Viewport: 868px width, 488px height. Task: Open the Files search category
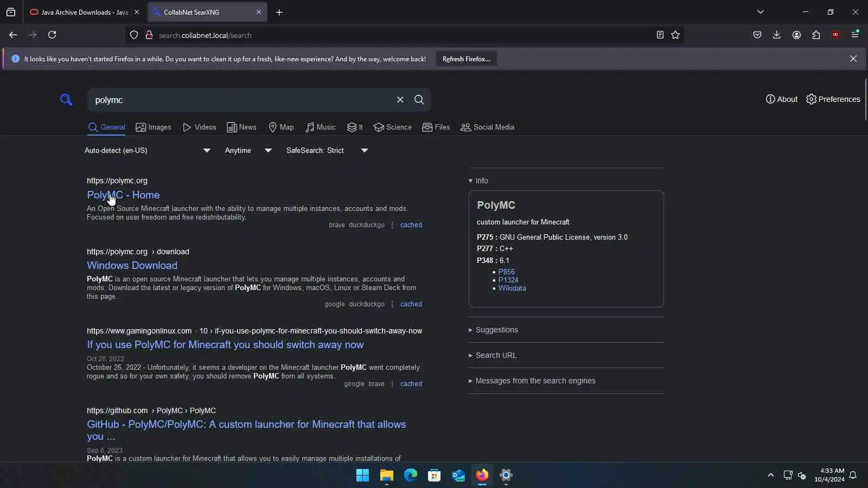click(x=436, y=127)
